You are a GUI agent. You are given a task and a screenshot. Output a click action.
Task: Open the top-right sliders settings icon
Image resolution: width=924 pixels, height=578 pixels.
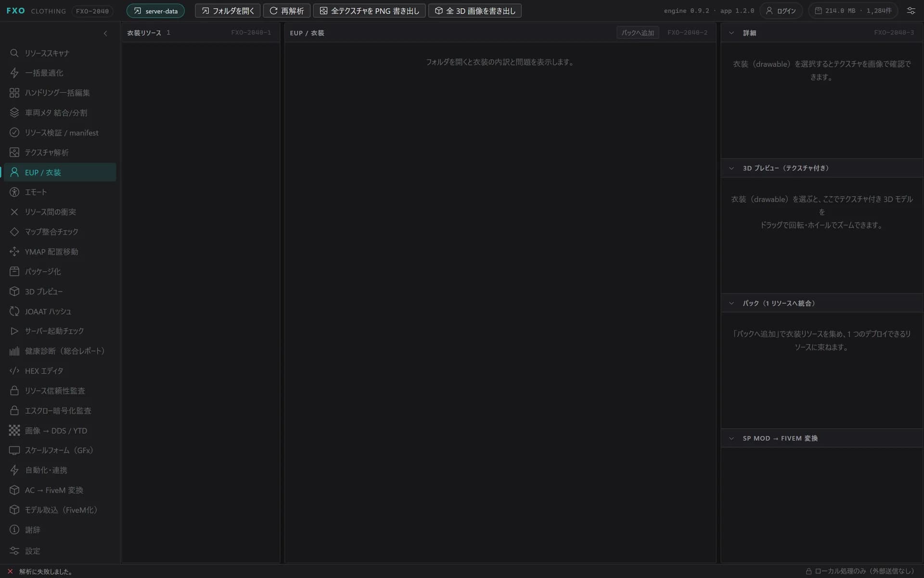click(x=911, y=11)
